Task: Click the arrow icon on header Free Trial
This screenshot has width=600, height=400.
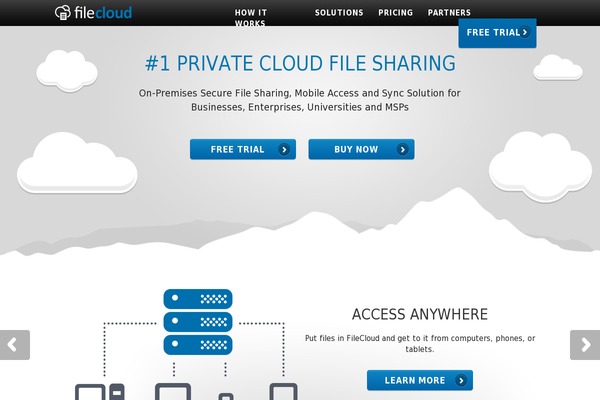Action: point(526,32)
